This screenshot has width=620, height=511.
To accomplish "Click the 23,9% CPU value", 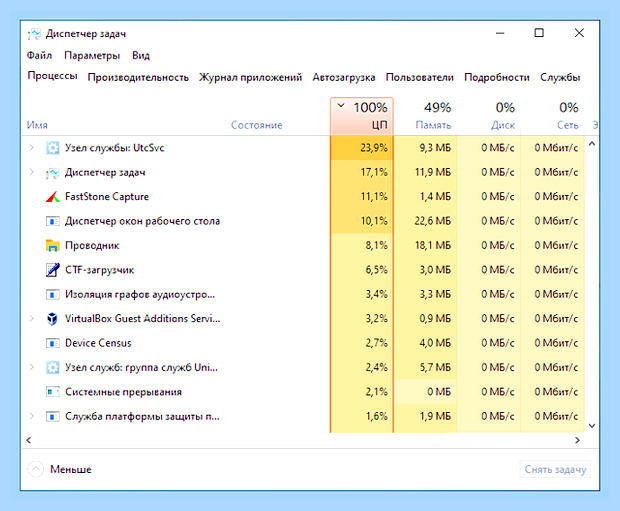I will coord(374,148).
